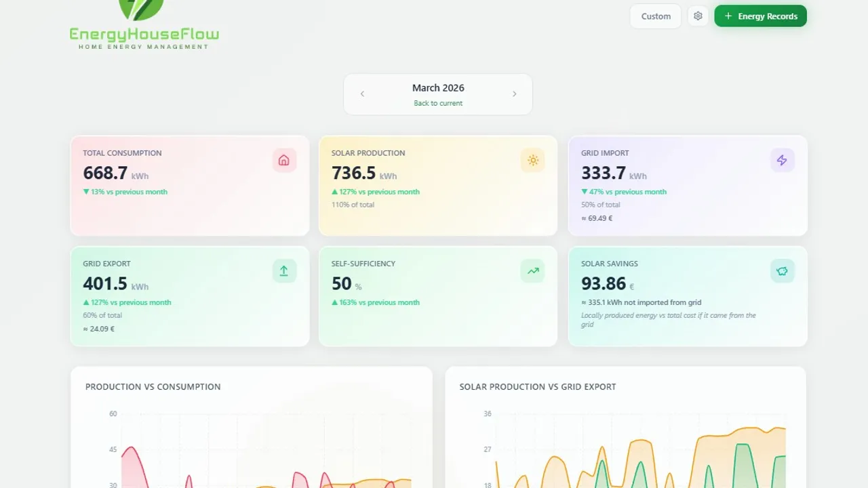Click the Home Energy Management tagline
The width and height of the screenshot is (868, 488).
point(144,47)
